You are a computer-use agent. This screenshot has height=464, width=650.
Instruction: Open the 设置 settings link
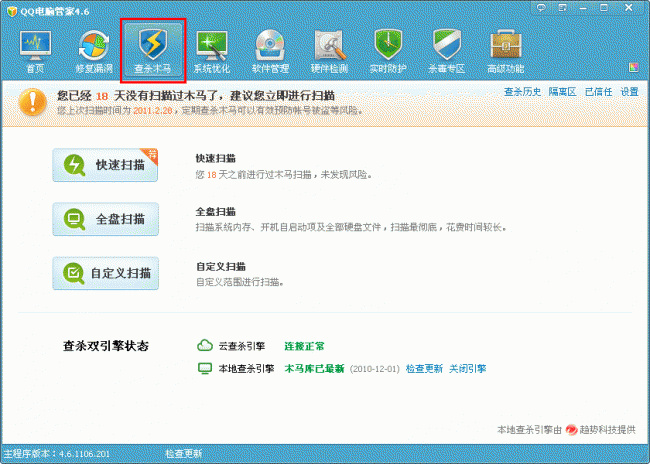pos(629,92)
